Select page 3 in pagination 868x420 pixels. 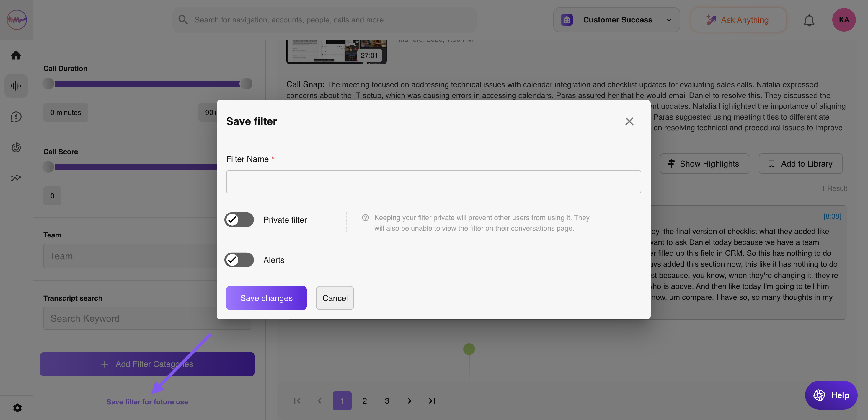point(387,401)
